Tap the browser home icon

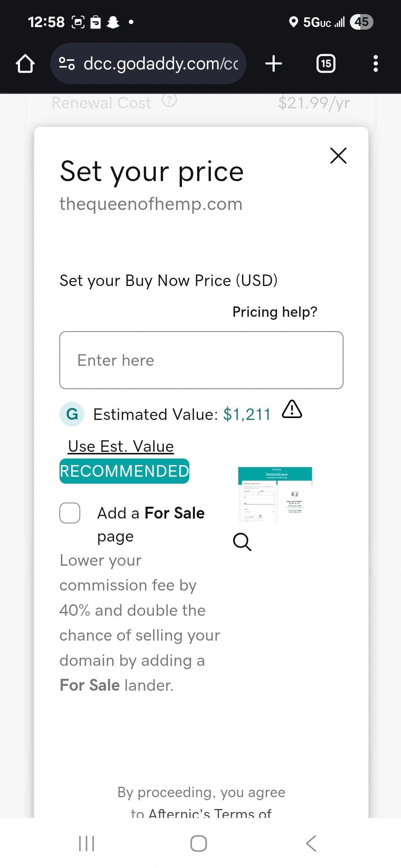pos(25,64)
